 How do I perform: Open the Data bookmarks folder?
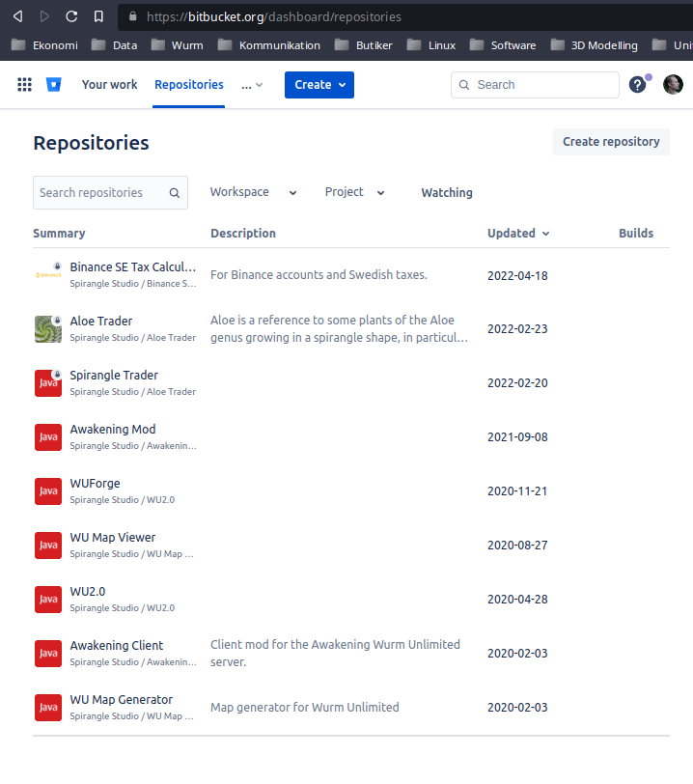(115, 45)
